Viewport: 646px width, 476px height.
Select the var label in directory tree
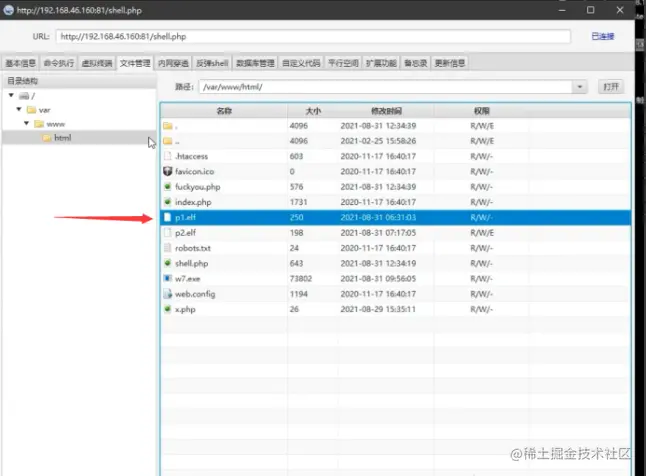44,110
